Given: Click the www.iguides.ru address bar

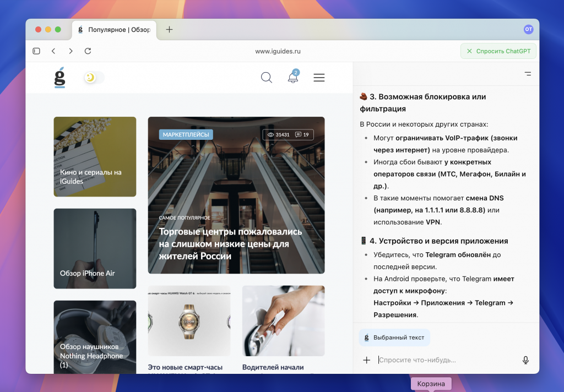Looking at the screenshot, I should (x=278, y=51).
